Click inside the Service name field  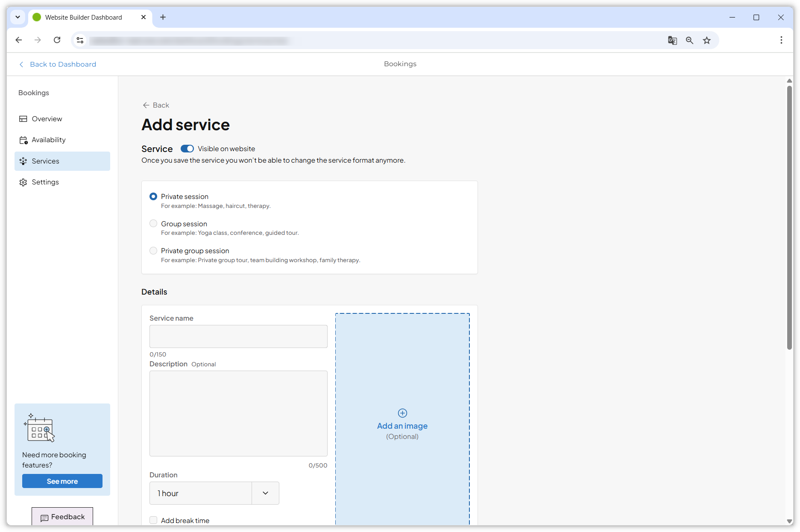click(238, 336)
